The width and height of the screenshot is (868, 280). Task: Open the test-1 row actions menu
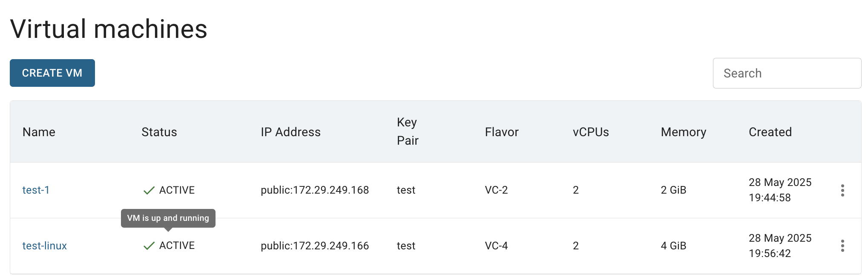[842, 190]
